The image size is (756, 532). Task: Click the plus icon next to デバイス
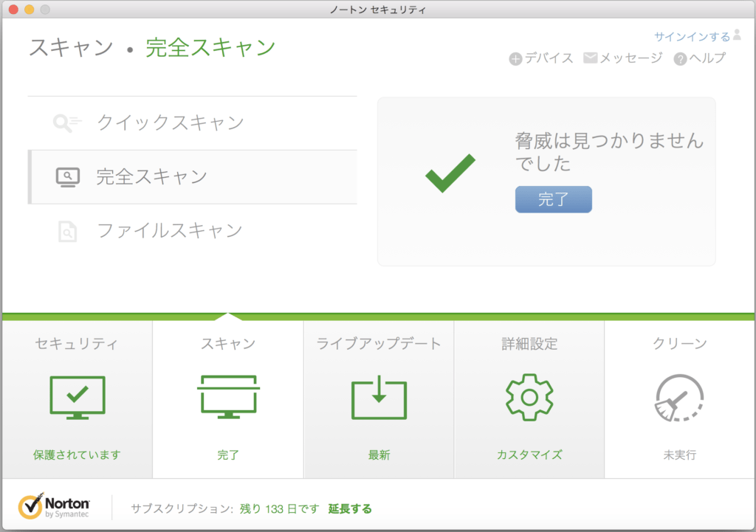coord(515,59)
